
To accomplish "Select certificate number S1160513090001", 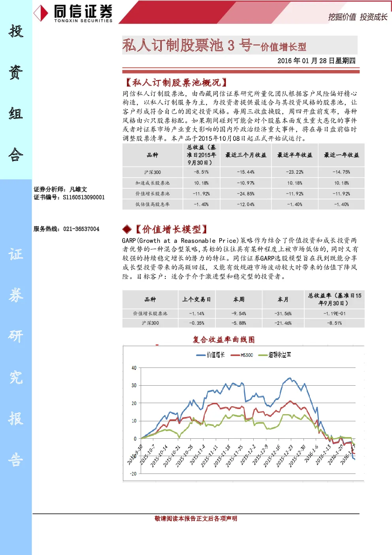I will pyautogui.click(x=84, y=197).
